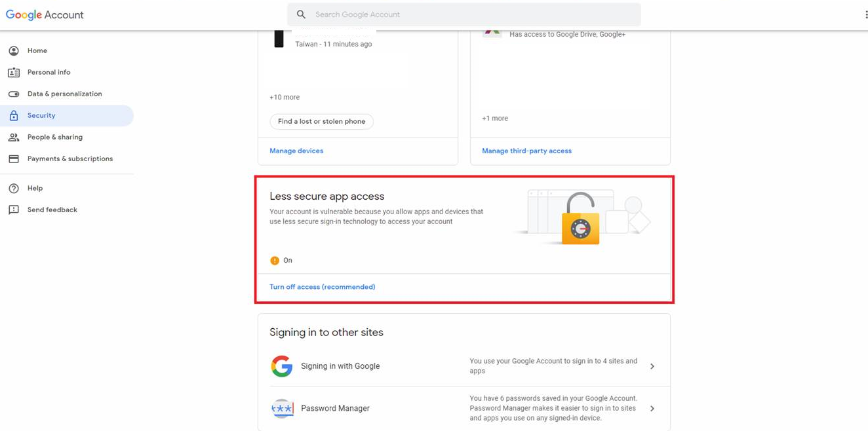Click the Data & personalization toggle icon
The image size is (868, 431).
click(14, 94)
